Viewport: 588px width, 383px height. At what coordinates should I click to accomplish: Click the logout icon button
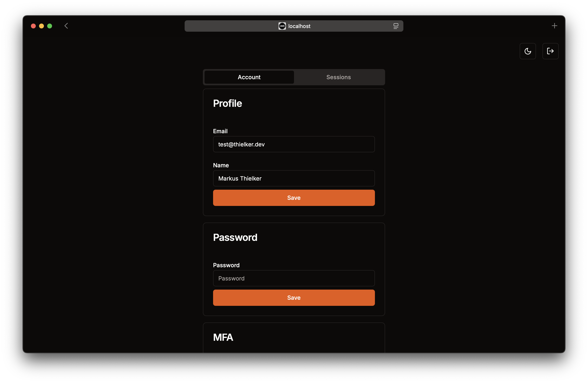click(x=550, y=51)
